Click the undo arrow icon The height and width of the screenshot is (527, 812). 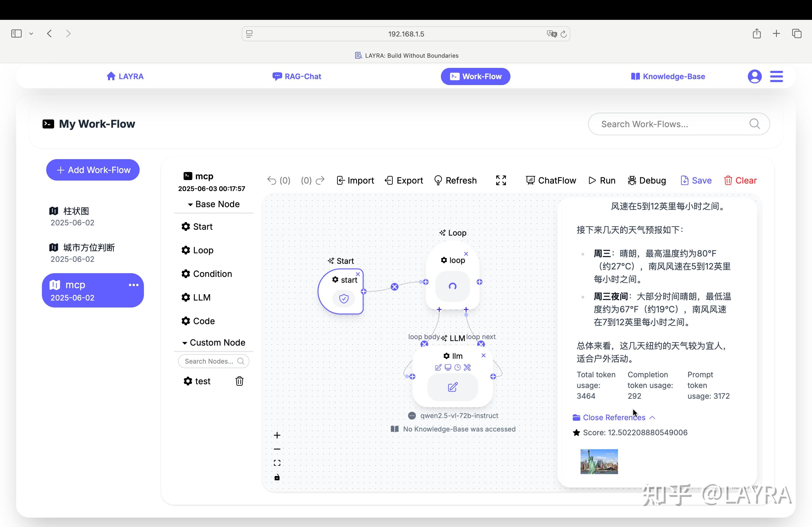click(x=271, y=180)
